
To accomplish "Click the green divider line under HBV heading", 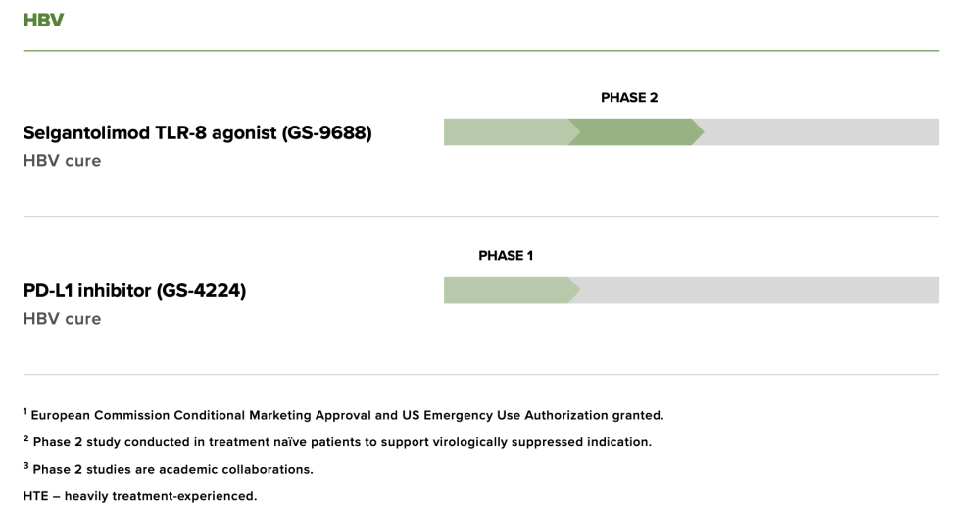I will 480,51.
